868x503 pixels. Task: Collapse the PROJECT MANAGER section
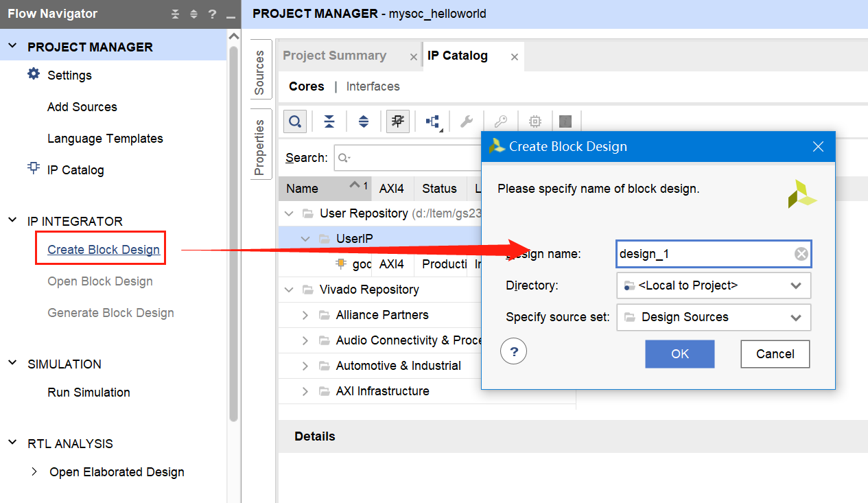click(x=12, y=46)
